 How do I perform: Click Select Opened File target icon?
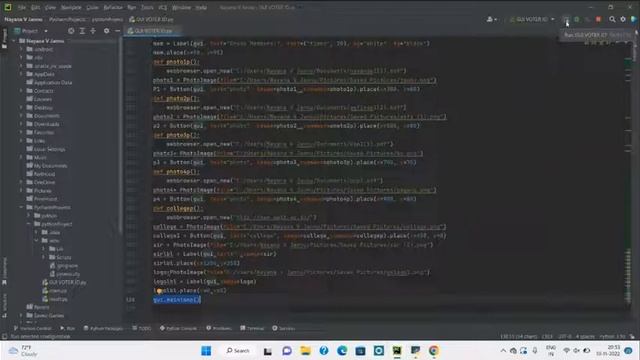tap(71, 31)
